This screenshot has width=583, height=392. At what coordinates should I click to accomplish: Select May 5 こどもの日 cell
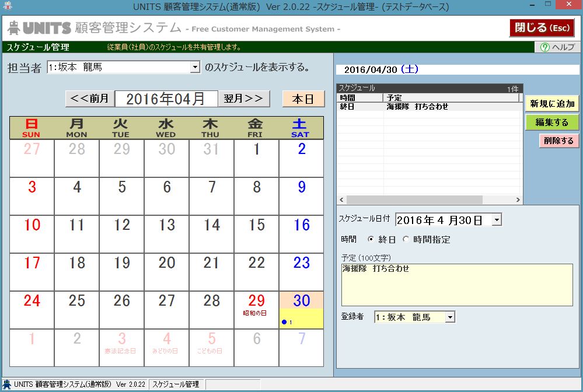pyautogui.click(x=212, y=348)
